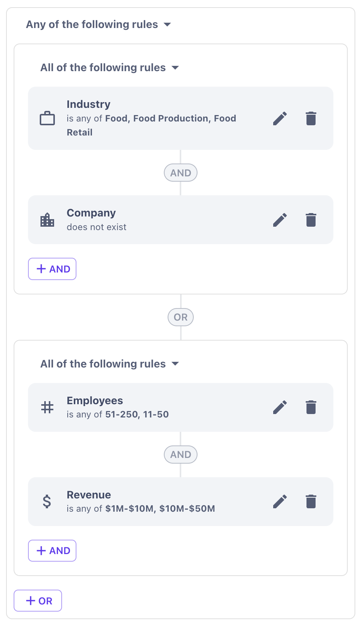
Task: Edit the Industry rule with pencil icon
Action: point(280,118)
